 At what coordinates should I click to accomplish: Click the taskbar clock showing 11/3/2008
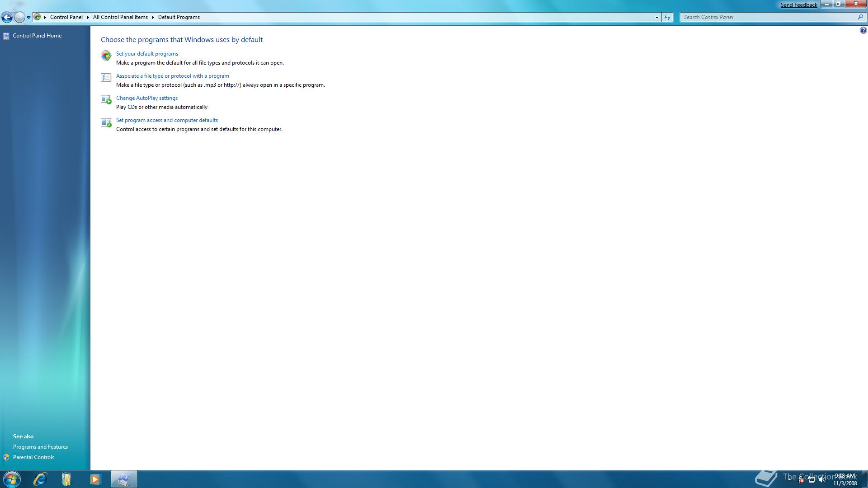pyautogui.click(x=845, y=479)
